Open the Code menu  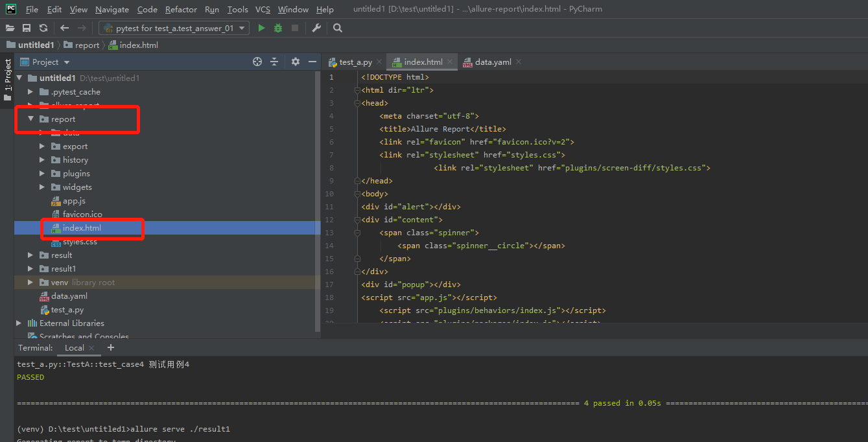pyautogui.click(x=147, y=10)
